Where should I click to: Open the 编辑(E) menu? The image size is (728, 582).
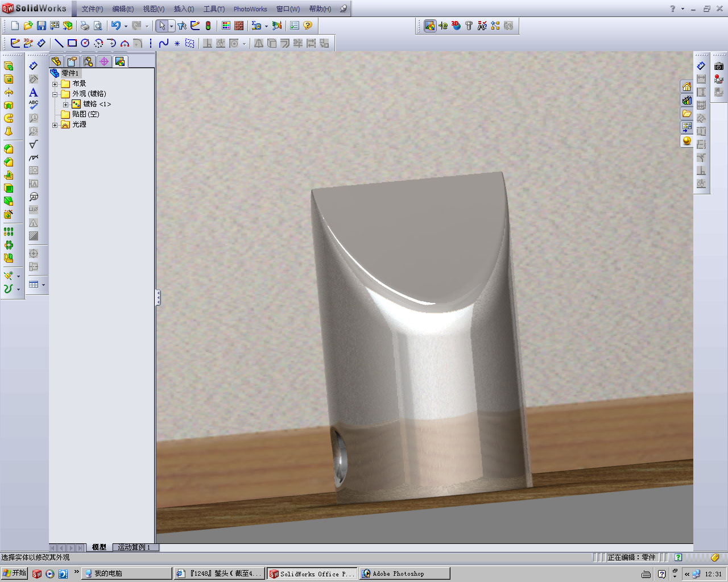pos(123,9)
